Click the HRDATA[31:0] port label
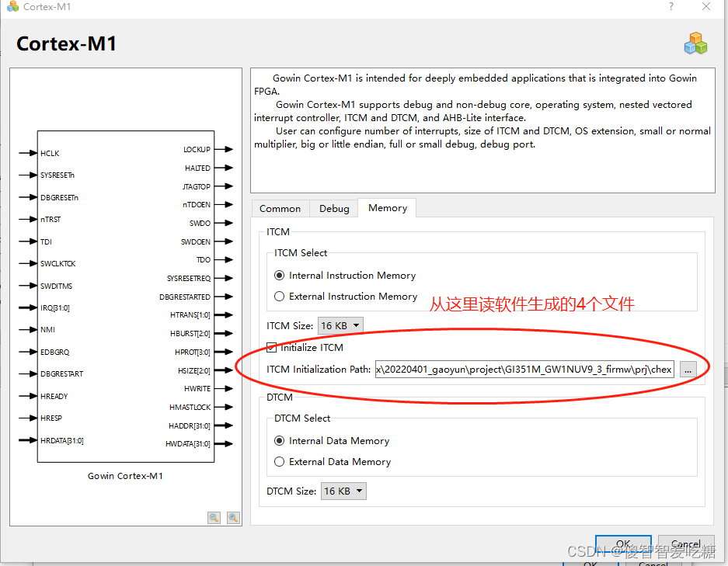728x566 pixels. click(x=61, y=440)
